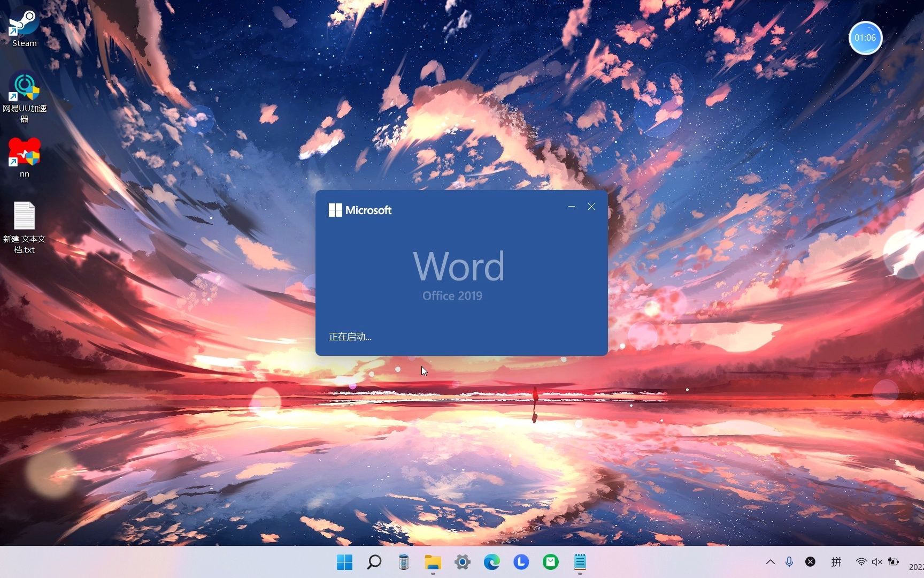This screenshot has height=578, width=924.
Task: Expand hidden system tray icons
Action: 771,562
